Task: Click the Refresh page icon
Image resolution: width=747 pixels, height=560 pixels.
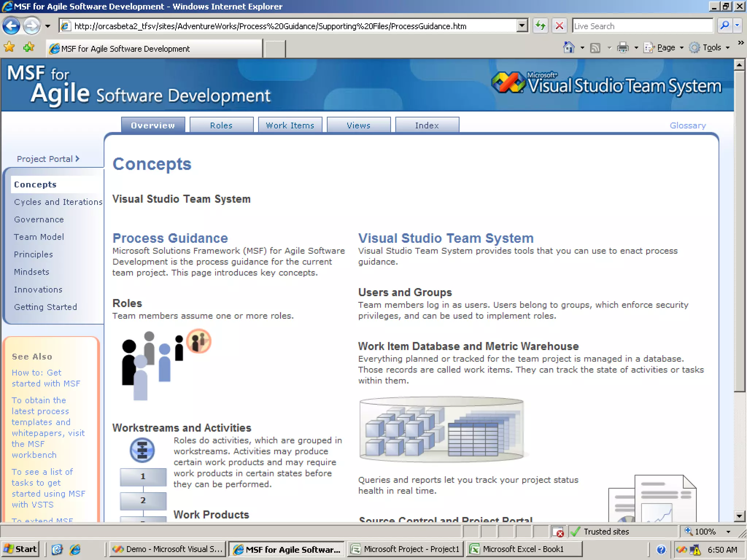Action: click(x=541, y=26)
